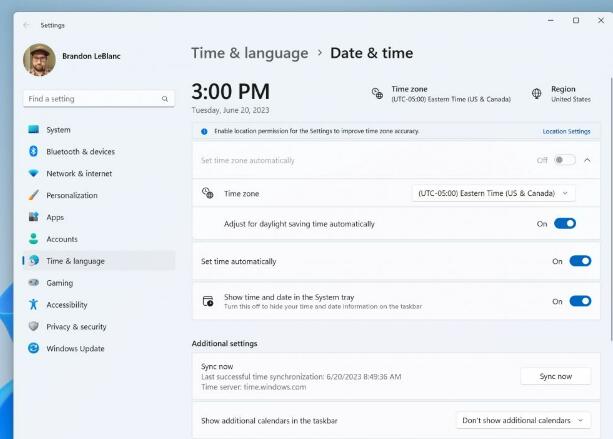This screenshot has width=613, height=439.
Task: Click the System icon in sidebar
Action: click(34, 130)
